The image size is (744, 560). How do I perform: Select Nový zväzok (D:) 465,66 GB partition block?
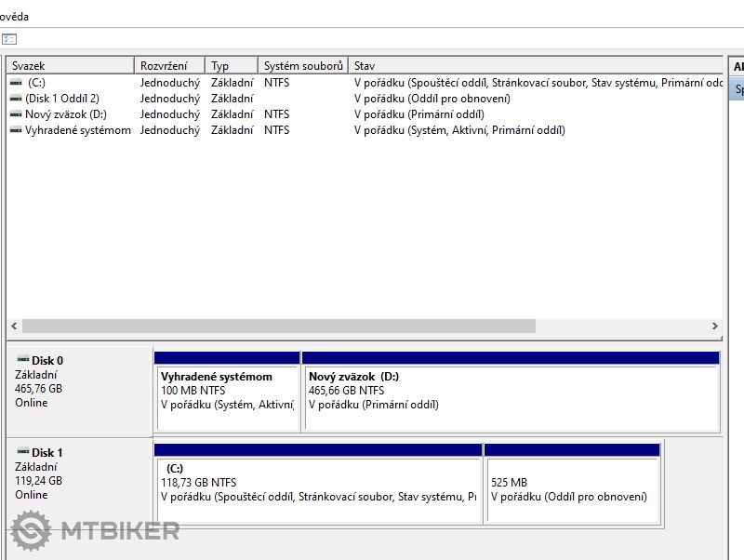(511, 398)
